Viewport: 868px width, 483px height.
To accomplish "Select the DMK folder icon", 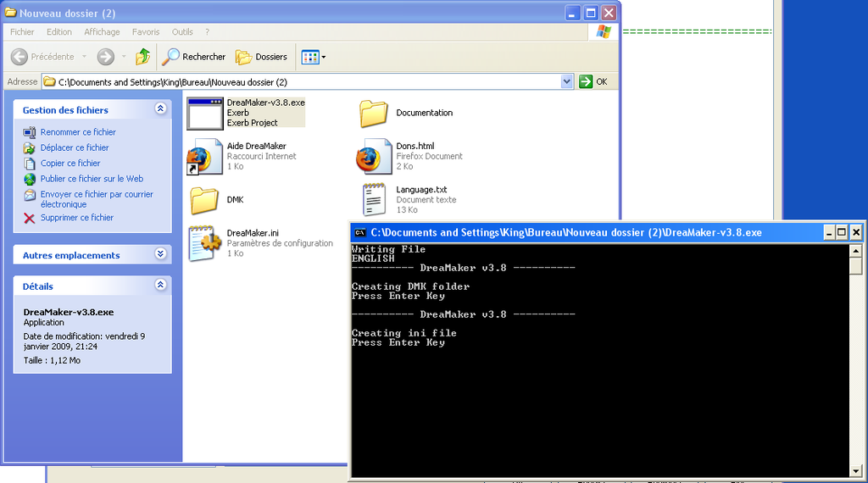I will [204, 200].
